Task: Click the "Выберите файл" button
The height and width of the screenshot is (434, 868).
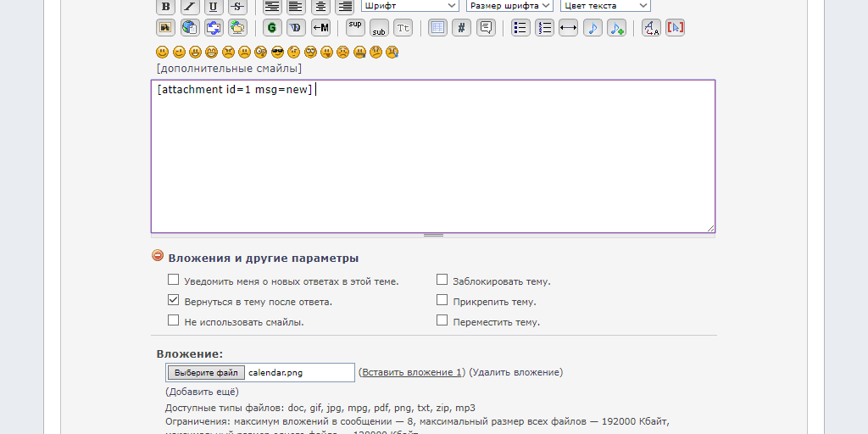Action: coord(206,372)
